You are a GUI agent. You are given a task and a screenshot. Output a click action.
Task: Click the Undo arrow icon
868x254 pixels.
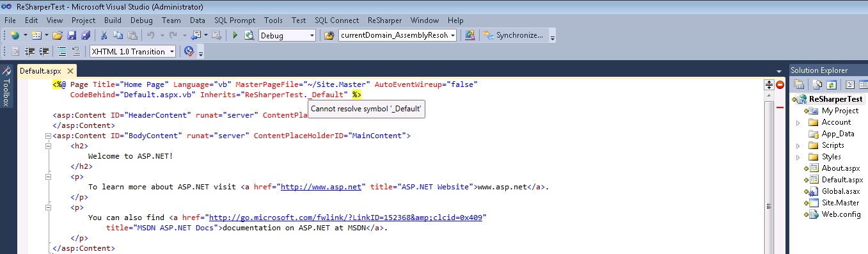[x=150, y=35]
